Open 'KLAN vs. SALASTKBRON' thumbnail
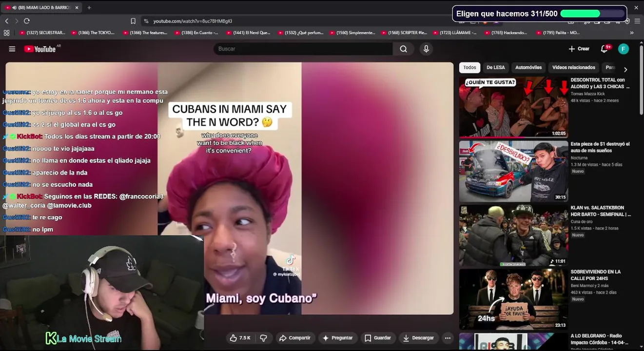The image size is (644, 351). 513,235
